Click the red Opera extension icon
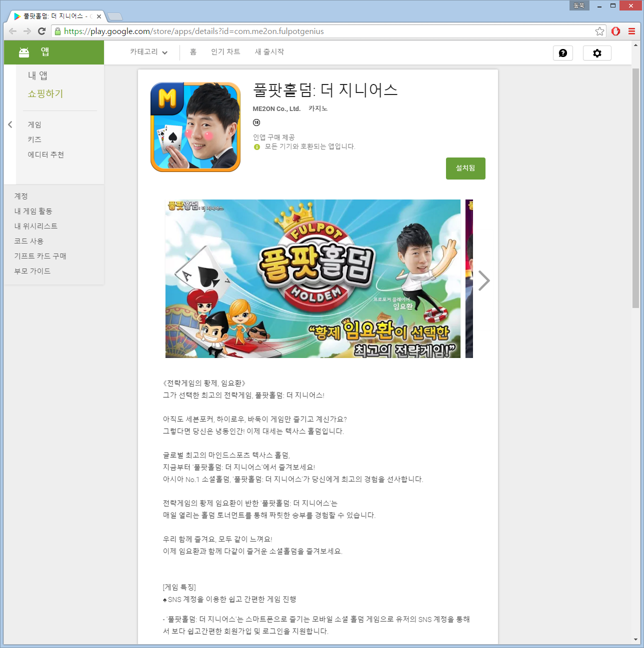Viewport: 644px width, 648px height. (x=616, y=31)
